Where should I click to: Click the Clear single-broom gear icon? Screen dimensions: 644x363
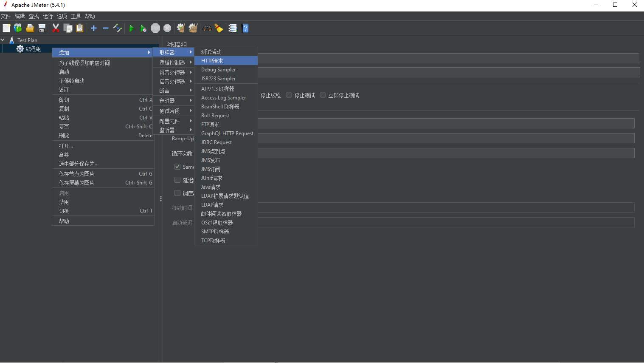point(181,28)
